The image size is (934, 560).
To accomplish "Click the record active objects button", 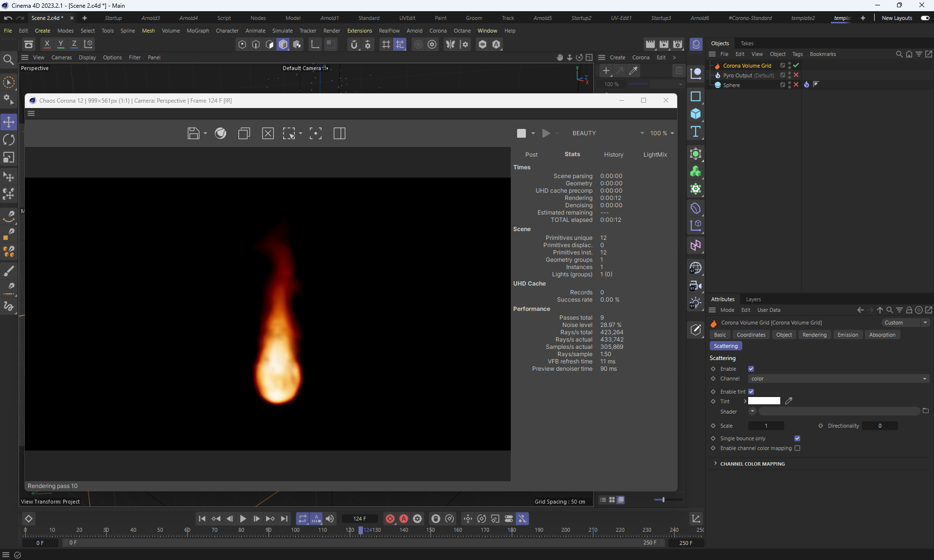I will [x=390, y=519].
